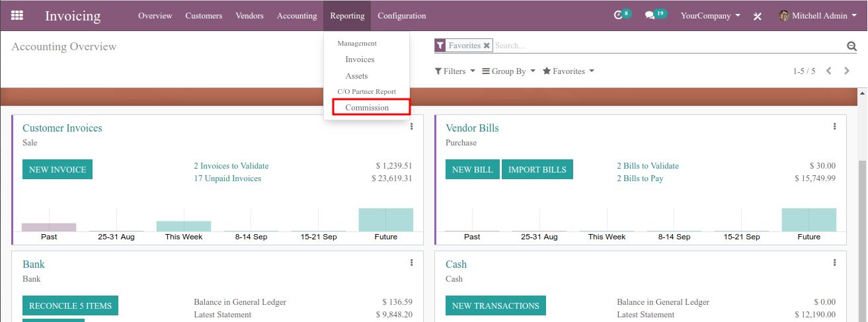Click the IMPORT BILLS button
The height and width of the screenshot is (322, 868).
pos(537,169)
